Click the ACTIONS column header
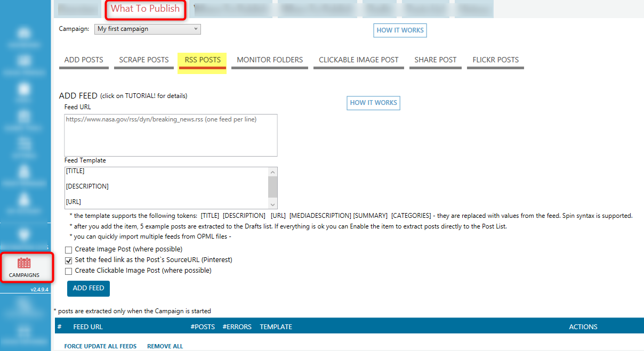 coord(583,326)
